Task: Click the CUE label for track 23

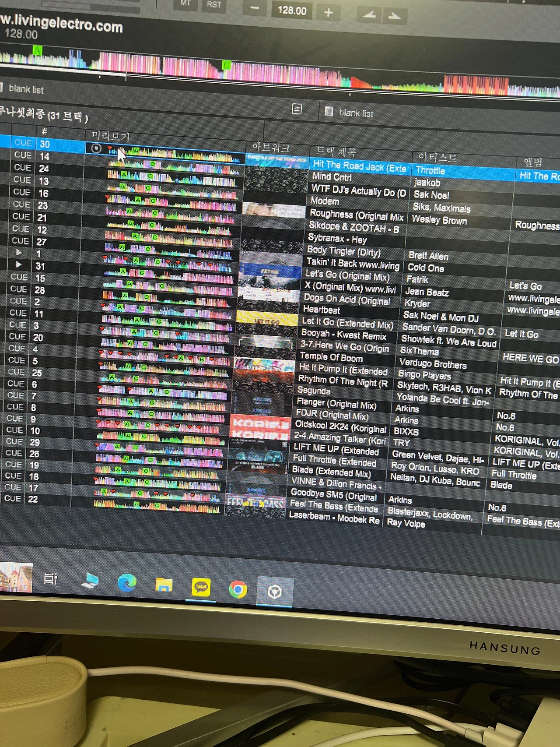Action: [21, 204]
